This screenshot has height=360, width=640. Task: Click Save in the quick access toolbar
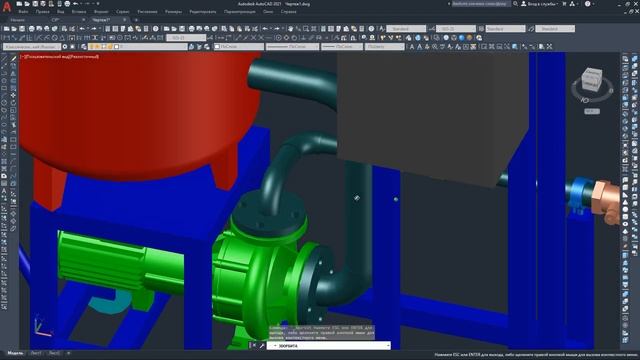35,4
